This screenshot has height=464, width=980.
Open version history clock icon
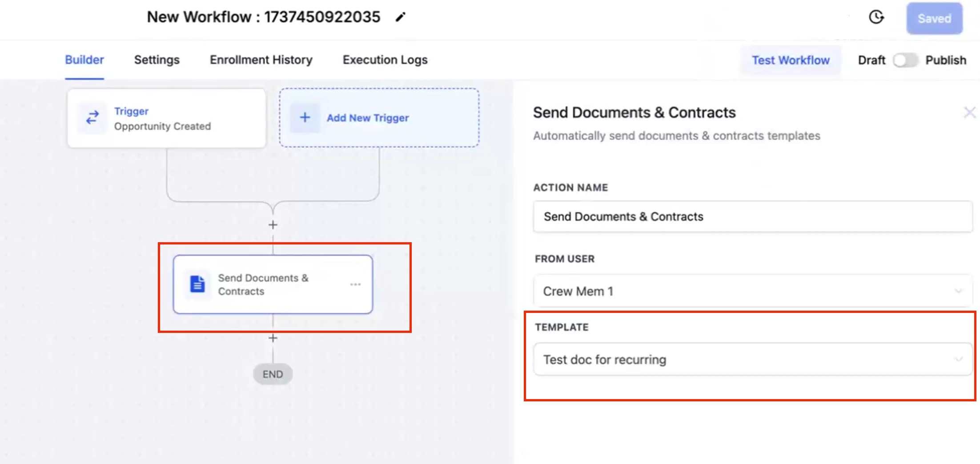point(876,17)
